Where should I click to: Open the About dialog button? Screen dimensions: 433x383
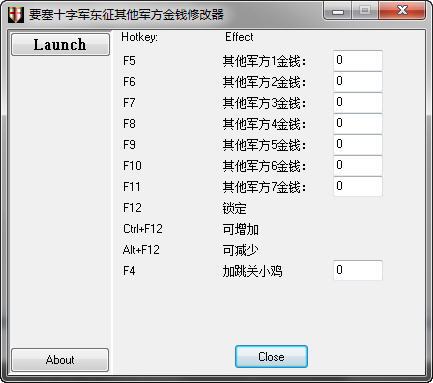[x=60, y=360]
